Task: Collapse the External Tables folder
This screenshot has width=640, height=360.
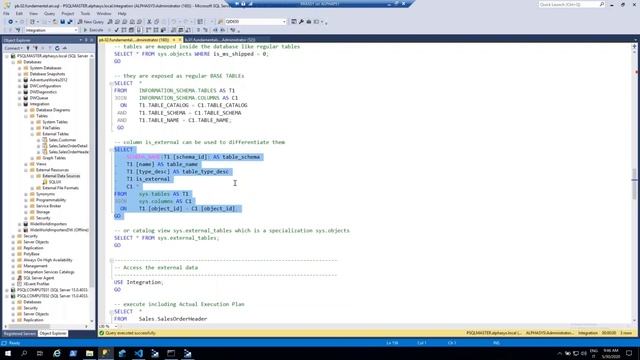Action: (x=32, y=134)
